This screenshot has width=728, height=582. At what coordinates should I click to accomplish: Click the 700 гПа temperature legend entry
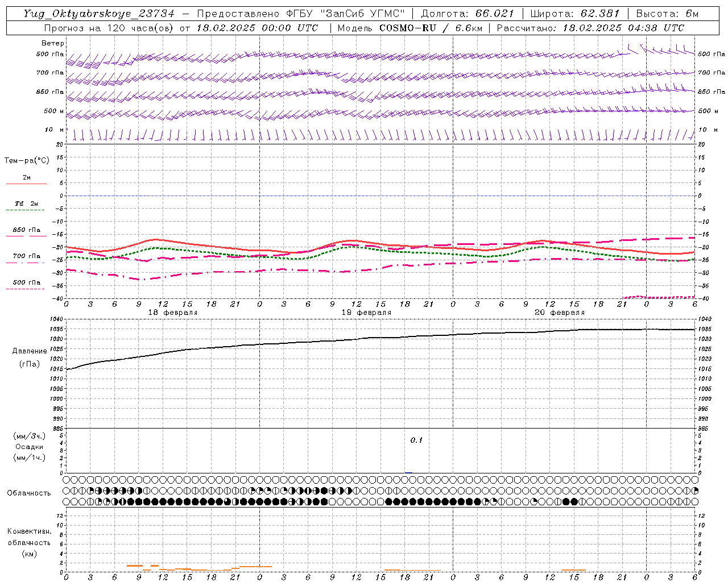[27, 256]
